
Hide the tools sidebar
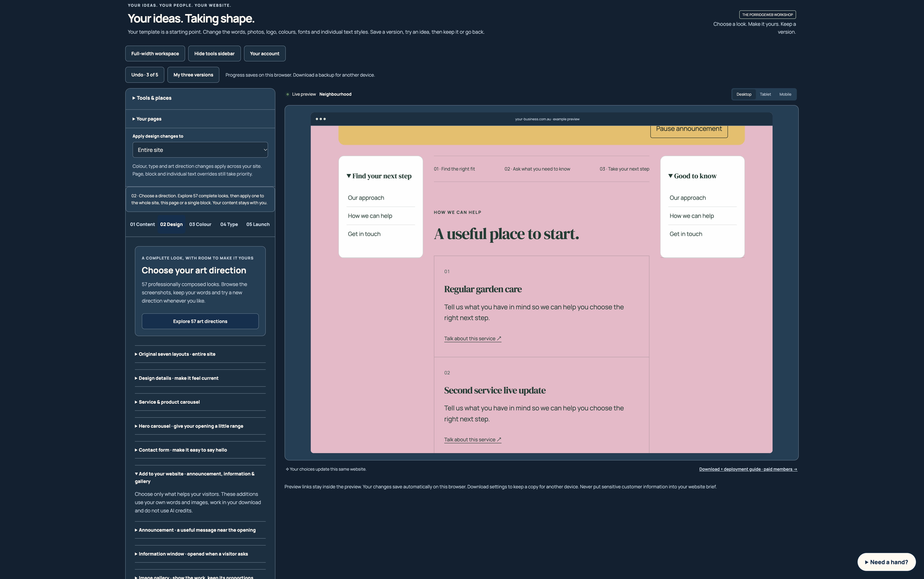coord(214,54)
